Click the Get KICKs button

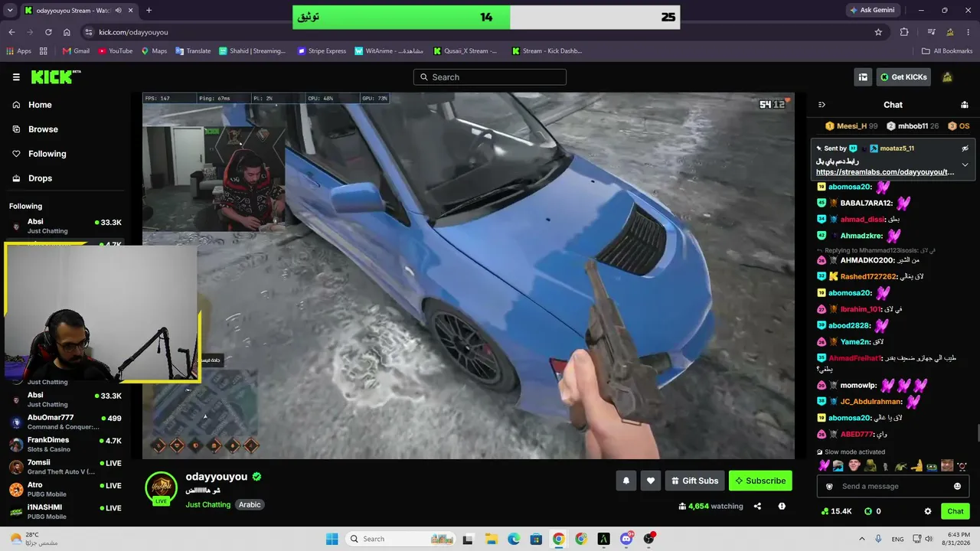point(903,77)
